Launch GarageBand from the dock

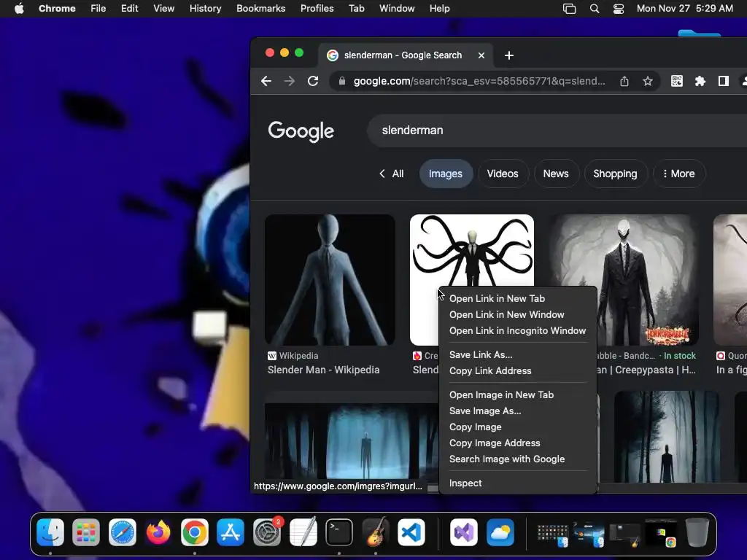point(376,532)
